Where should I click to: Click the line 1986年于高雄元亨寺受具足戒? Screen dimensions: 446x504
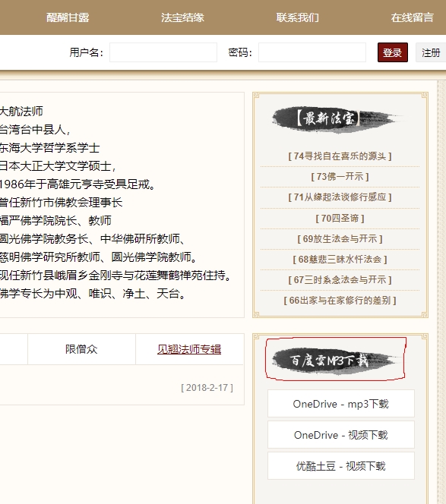click(x=77, y=184)
